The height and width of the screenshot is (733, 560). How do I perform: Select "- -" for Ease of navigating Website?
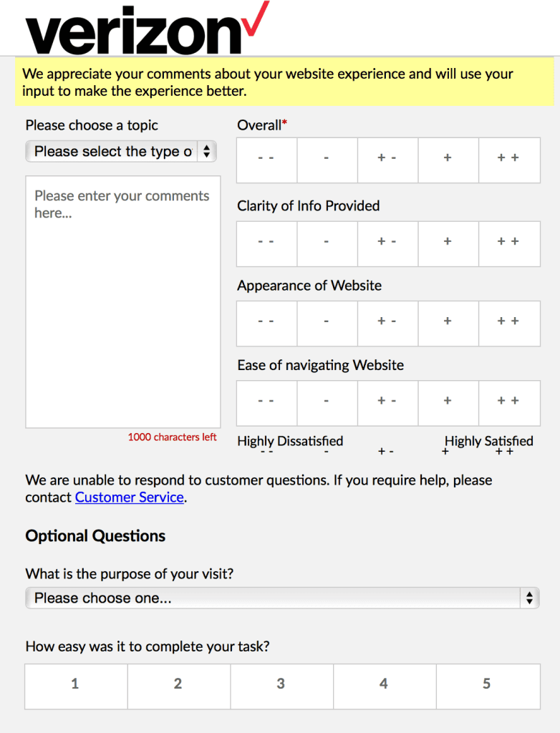click(x=266, y=403)
